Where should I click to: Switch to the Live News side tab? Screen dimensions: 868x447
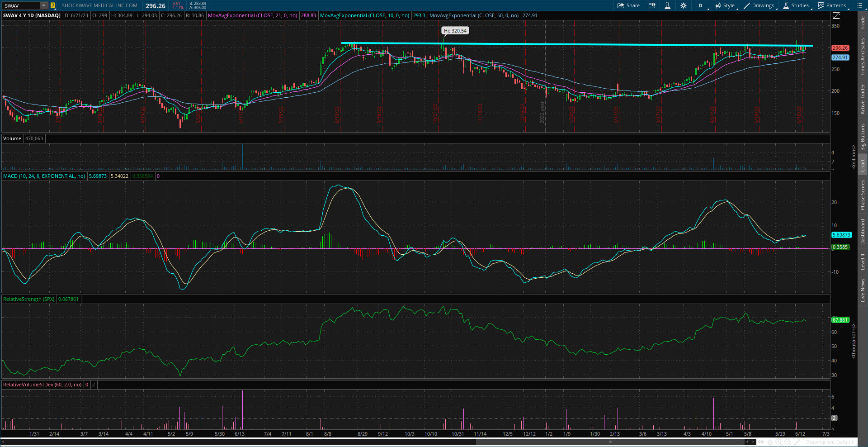[863, 290]
